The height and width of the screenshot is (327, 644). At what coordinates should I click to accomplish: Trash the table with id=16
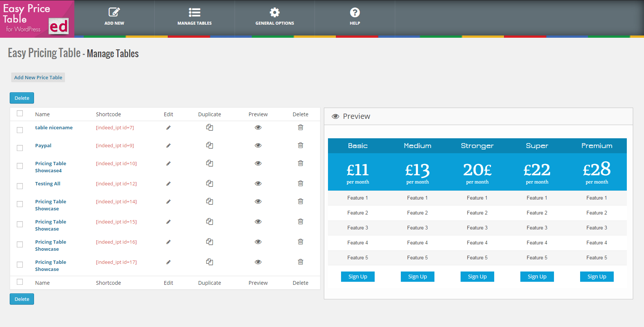pos(300,242)
